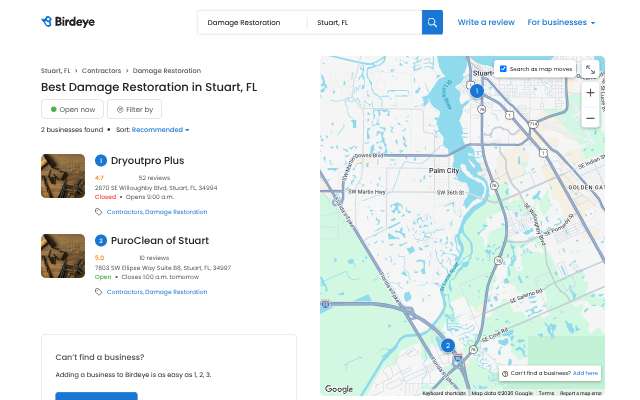
Task: Click the Dryoutpro Plus address text
Action: pos(156,188)
